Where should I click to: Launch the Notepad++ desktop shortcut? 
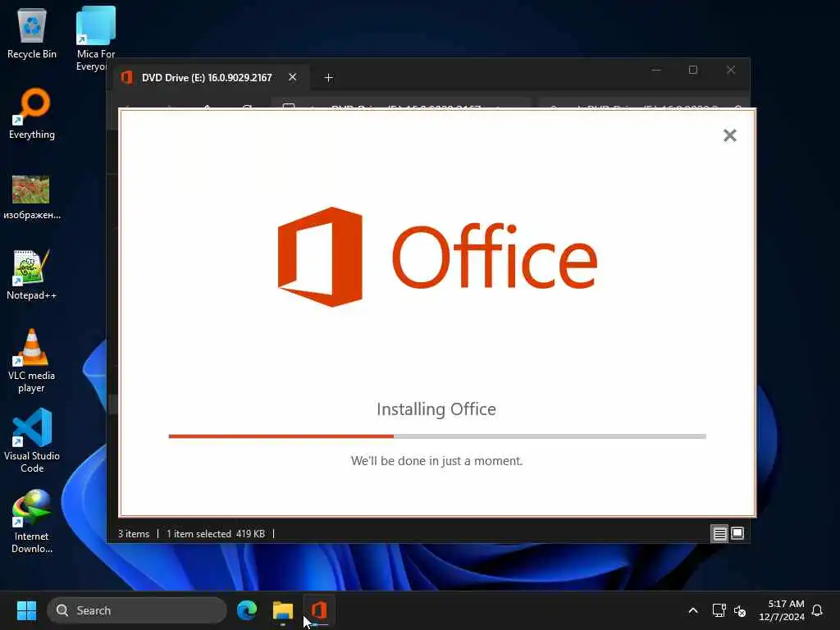click(32, 274)
